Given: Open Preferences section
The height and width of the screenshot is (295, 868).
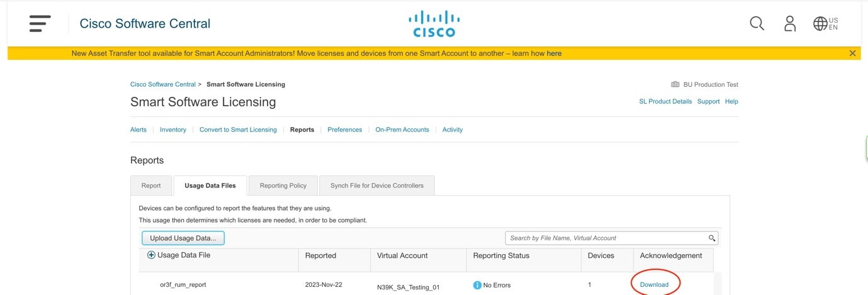Looking at the screenshot, I should click(x=345, y=130).
